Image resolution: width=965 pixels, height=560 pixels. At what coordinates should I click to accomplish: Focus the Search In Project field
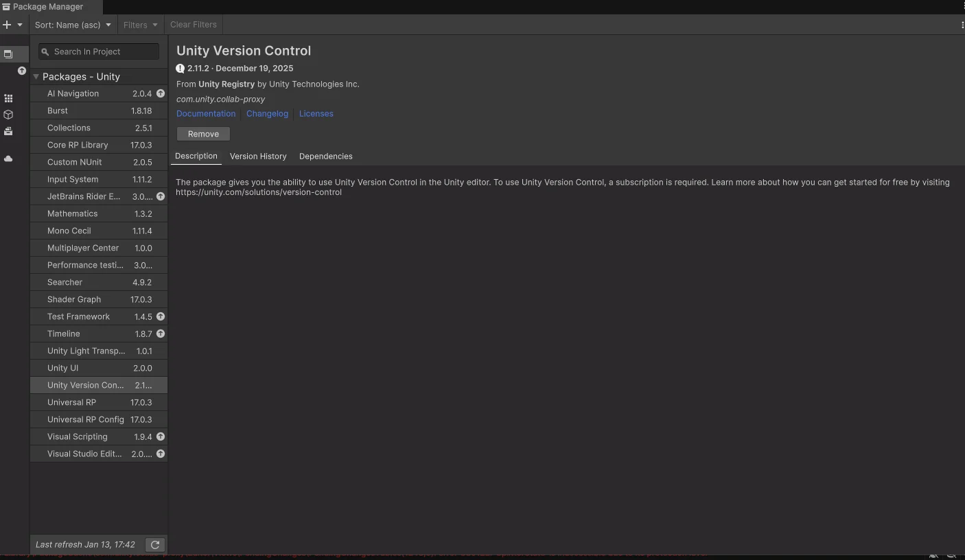tap(99, 51)
